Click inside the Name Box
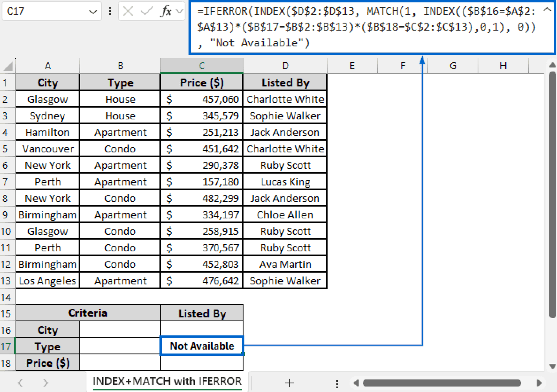This screenshot has width=557, height=392. (x=44, y=11)
